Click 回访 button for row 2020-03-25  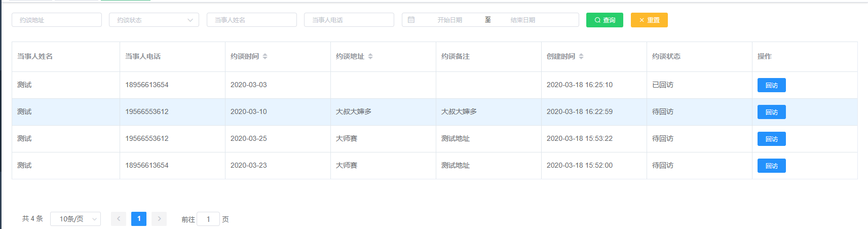tap(771, 139)
